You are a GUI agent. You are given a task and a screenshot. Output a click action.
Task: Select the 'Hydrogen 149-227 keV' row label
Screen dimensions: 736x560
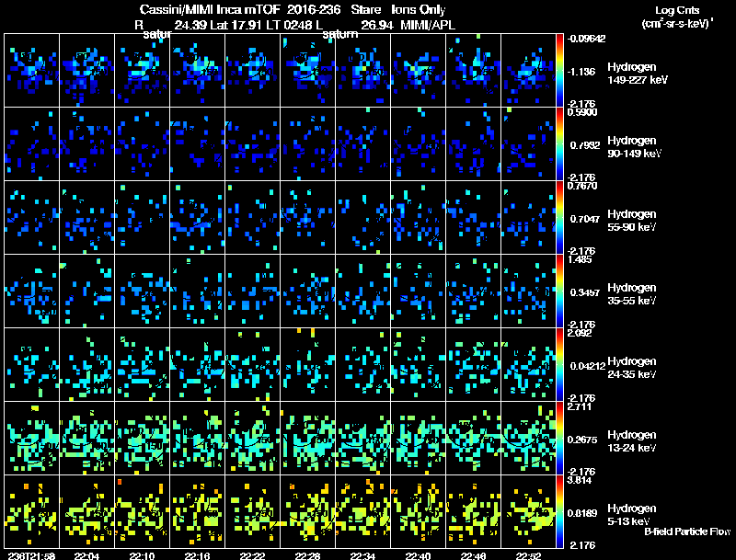click(x=637, y=74)
